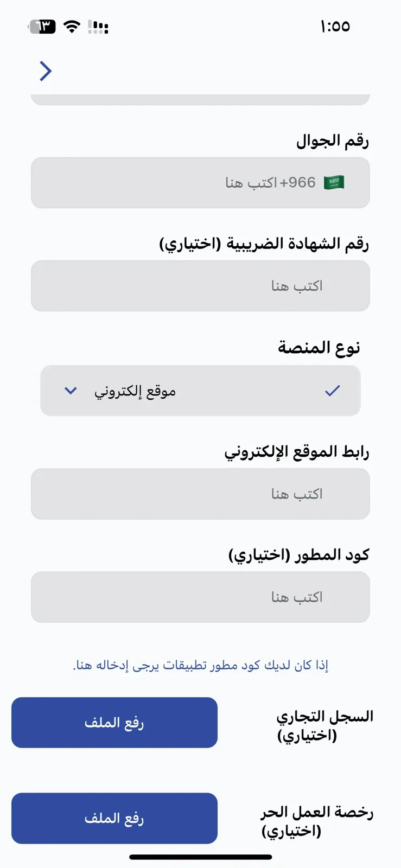Tap the Saudi flag country code icon
Screen dimensions: 401x868
pyautogui.click(x=334, y=183)
